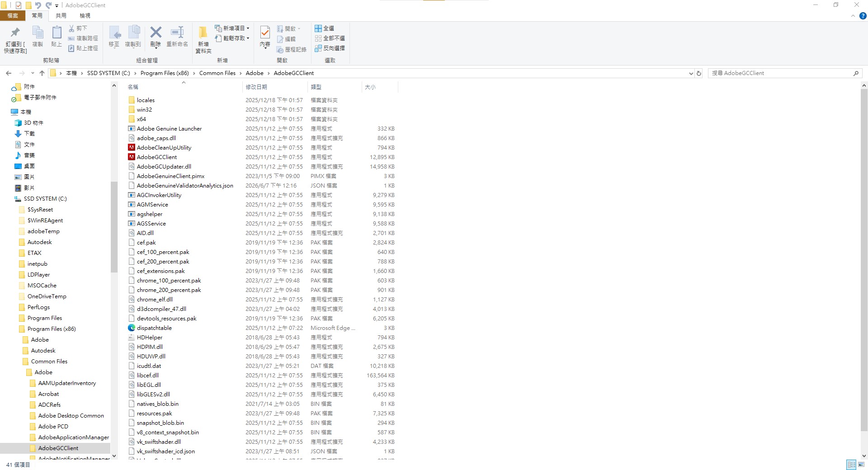This screenshot has width=868, height=470.
Task: Switch to details view layout
Action: tap(851, 465)
